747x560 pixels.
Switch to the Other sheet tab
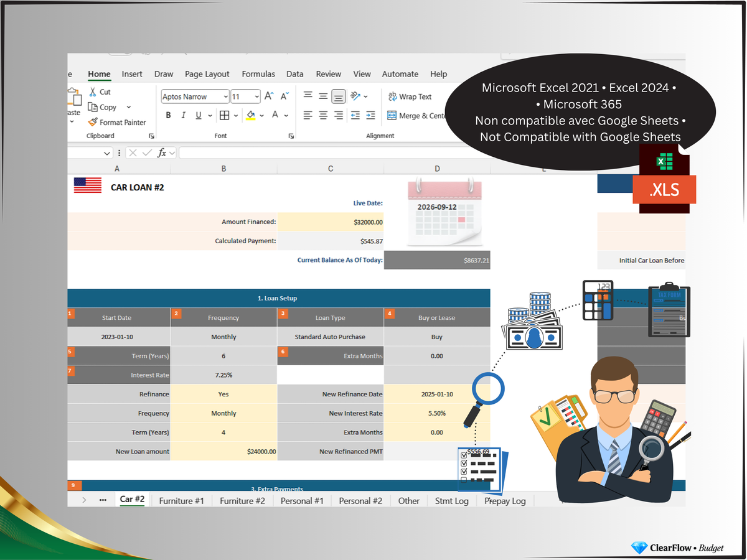(409, 500)
